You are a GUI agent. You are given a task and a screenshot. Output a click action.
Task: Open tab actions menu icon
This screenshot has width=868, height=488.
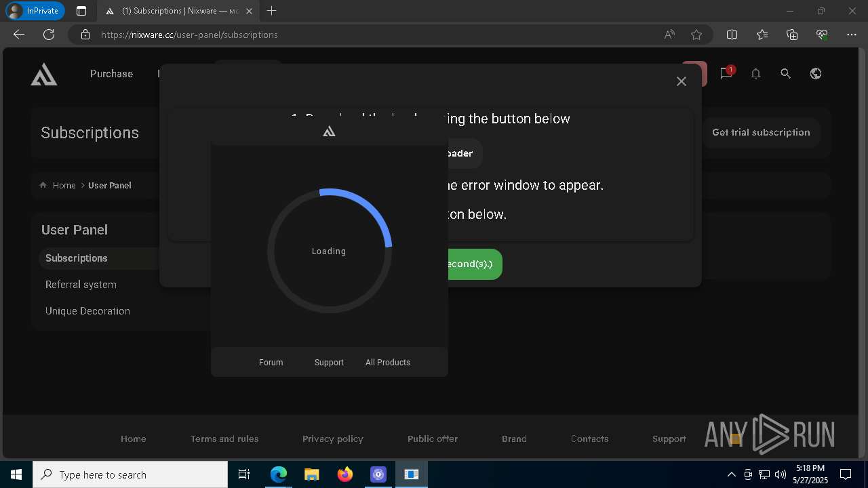[81, 11]
